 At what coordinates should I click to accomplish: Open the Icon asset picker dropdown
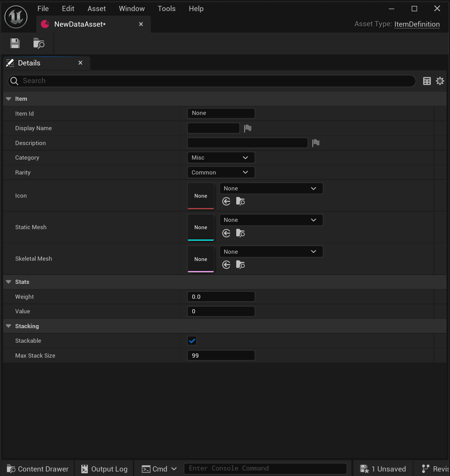[x=271, y=189]
